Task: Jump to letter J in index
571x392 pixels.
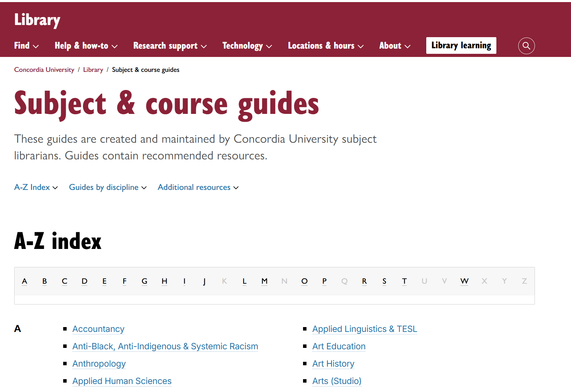Action: tap(204, 281)
